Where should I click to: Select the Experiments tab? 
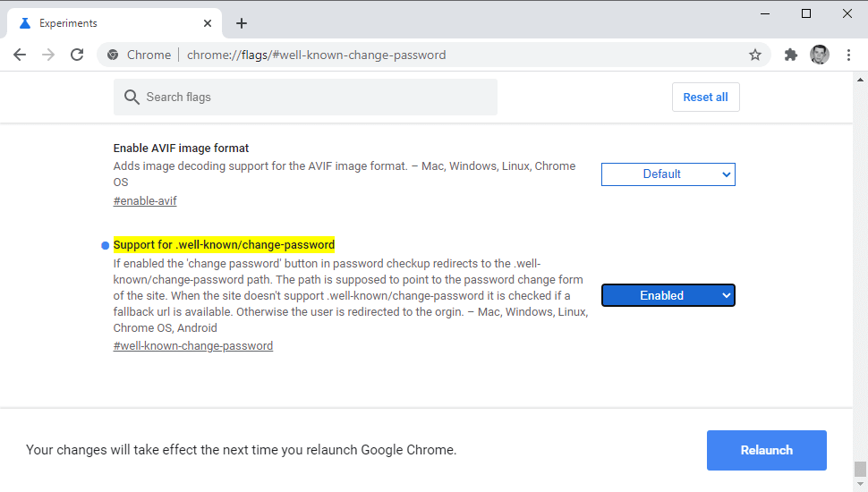click(115, 23)
